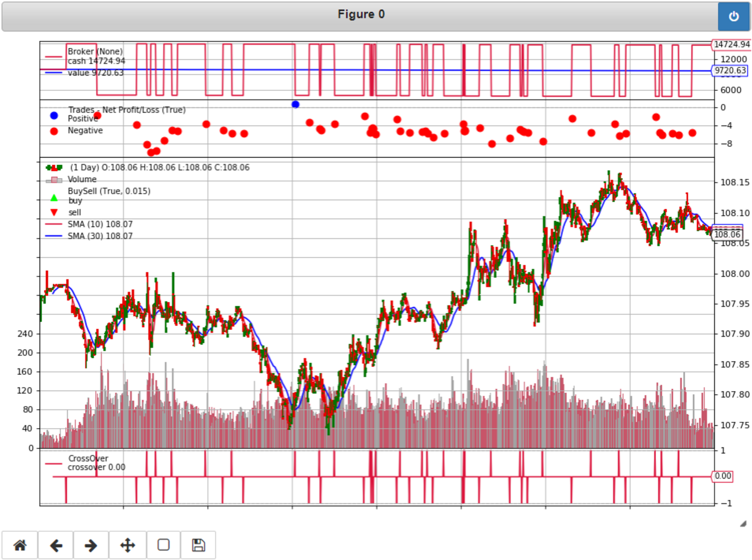Click the 107.90 price axis label
This screenshot has width=752, height=560.
click(x=735, y=334)
